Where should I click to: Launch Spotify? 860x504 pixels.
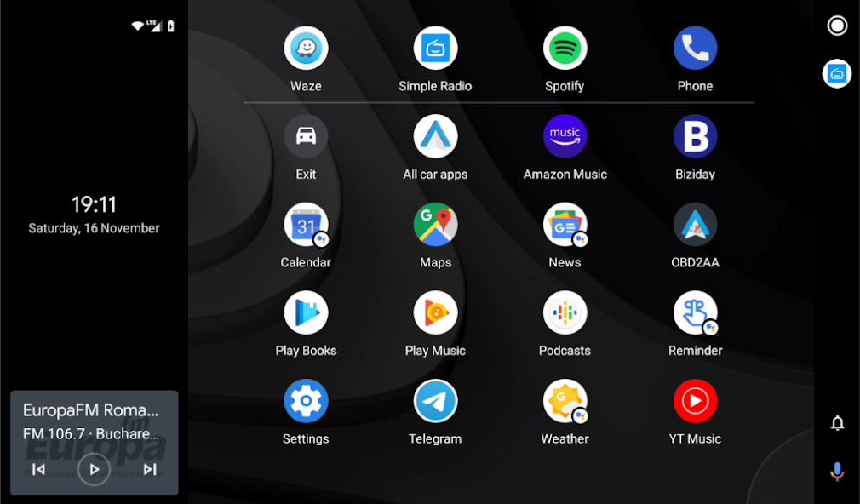coord(565,48)
